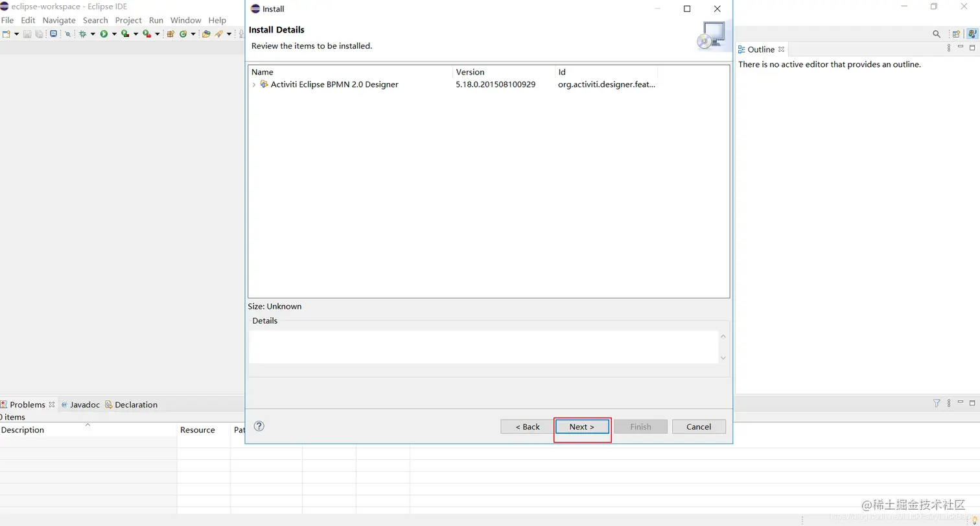
Task: Select the Activiti Eclipse BPMN 2.0 Designer row
Action: pyautogui.click(x=489, y=84)
